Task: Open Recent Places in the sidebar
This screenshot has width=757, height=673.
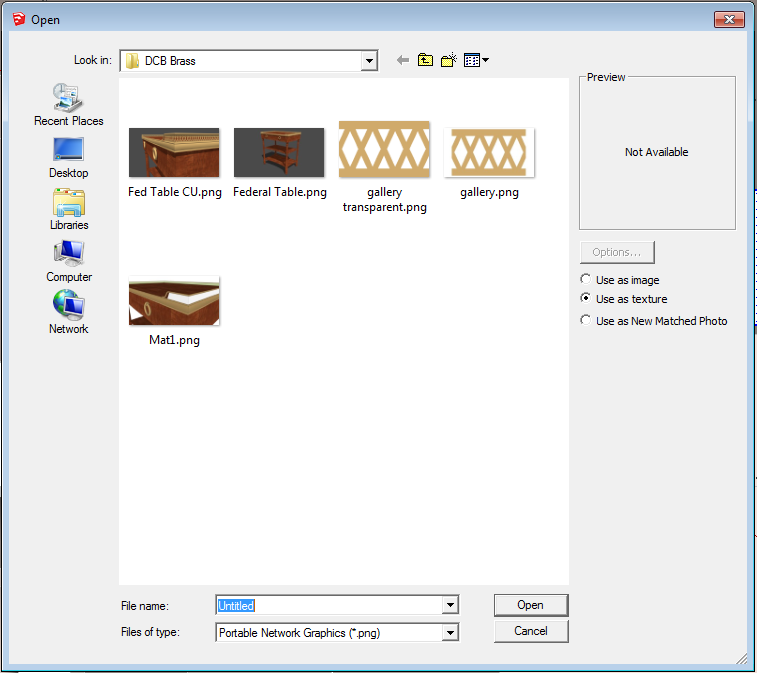Action: 69,105
